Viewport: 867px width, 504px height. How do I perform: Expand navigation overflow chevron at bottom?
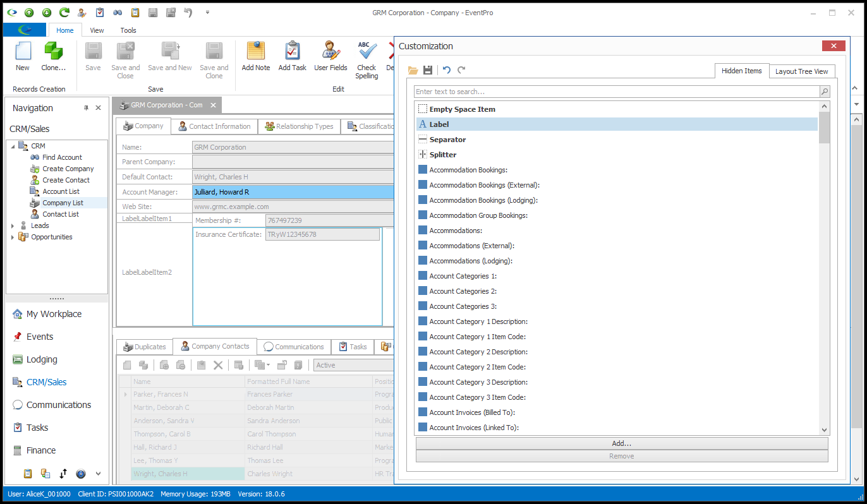98,474
